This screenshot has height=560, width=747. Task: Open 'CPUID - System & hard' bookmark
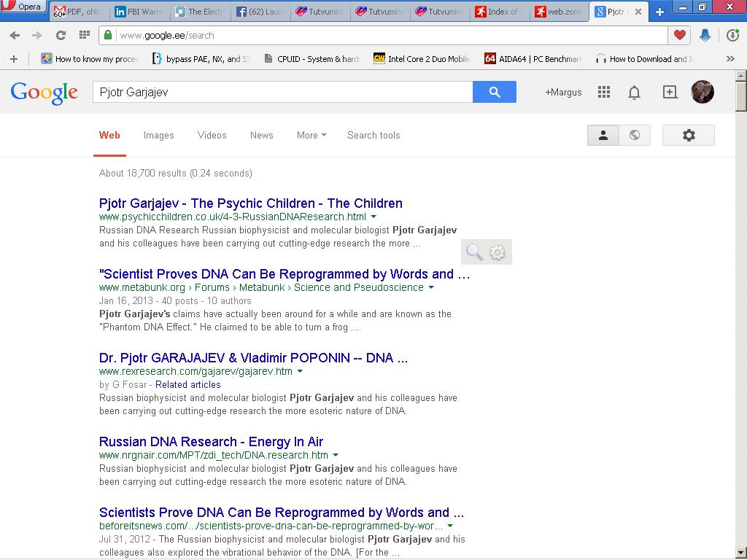pyautogui.click(x=311, y=59)
